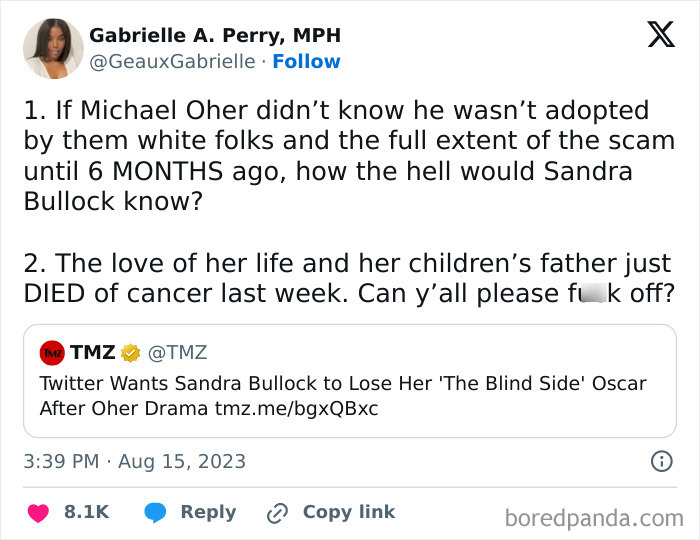Click the info circle icon

(661, 462)
